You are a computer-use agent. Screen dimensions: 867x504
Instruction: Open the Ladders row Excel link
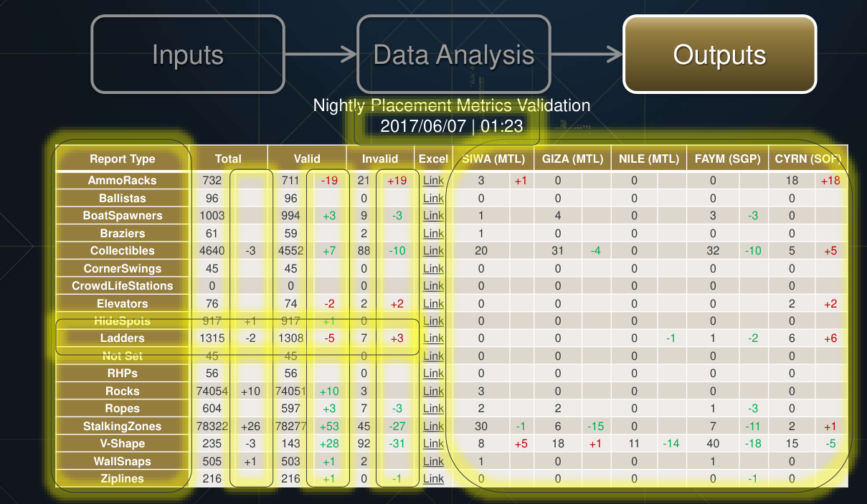(x=433, y=338)
